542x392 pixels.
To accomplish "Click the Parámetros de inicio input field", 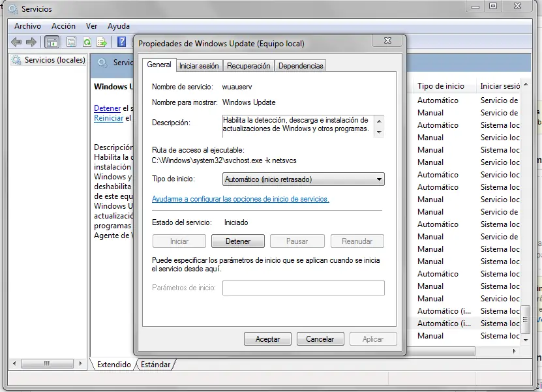I will (x=303, y=288).
